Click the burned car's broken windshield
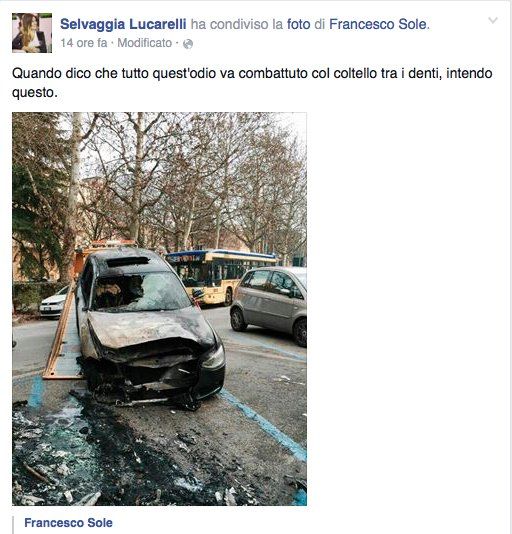The height and width of the screenshot is (534, 512). pyautogui.click(x=141, y=292)
